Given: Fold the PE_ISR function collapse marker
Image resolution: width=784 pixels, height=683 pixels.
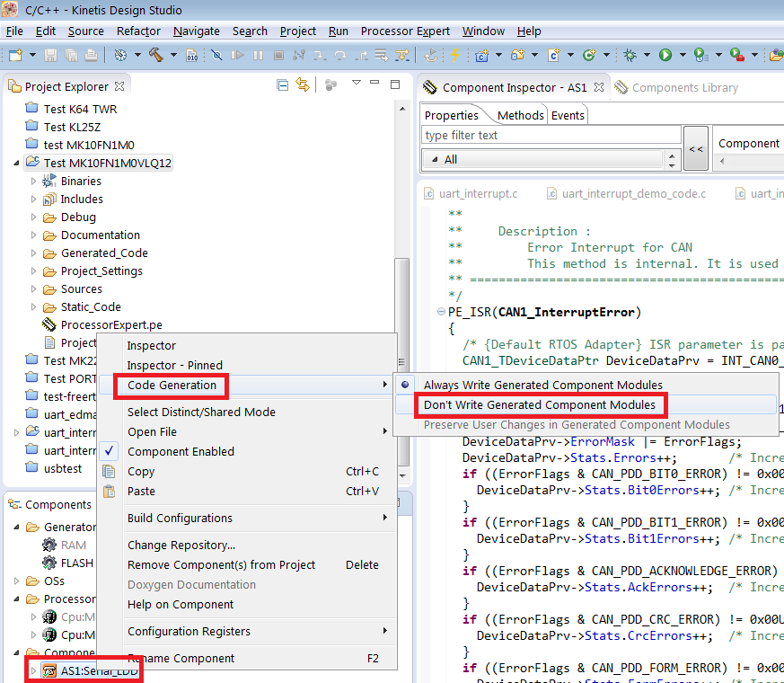Looking at the screenshot, I should (x=441, y=312).
